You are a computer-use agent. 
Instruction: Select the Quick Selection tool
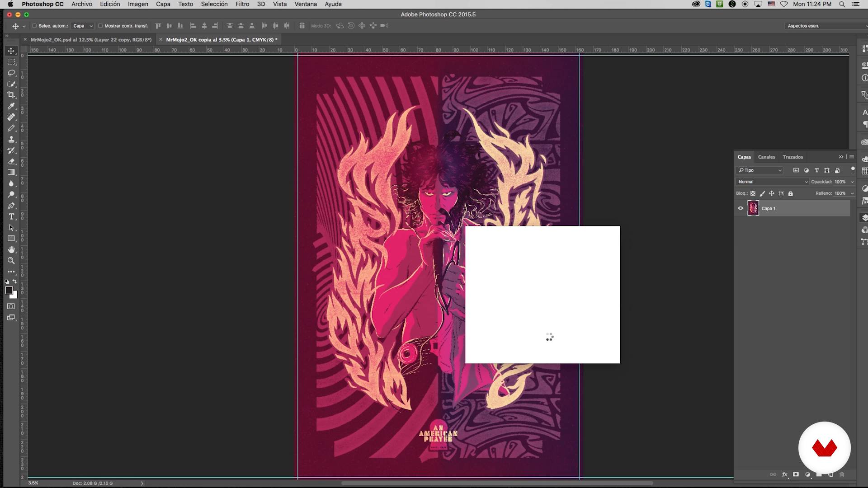click(11, 84)
